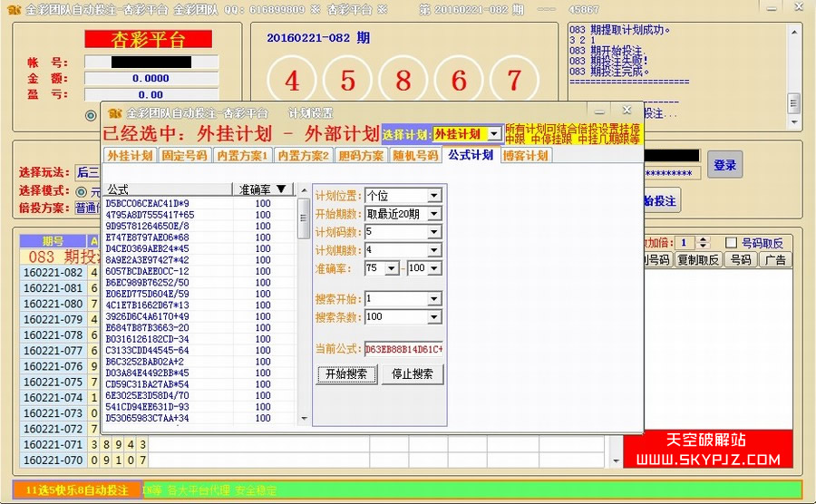Expand the 搜索开始 dropdown

pyautogui.click(x=434, y=299)
